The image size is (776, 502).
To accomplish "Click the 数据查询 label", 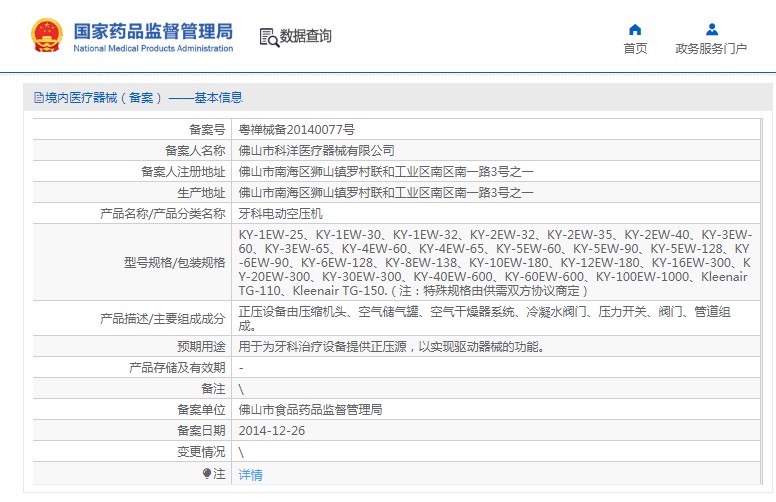I will [305, 36].
